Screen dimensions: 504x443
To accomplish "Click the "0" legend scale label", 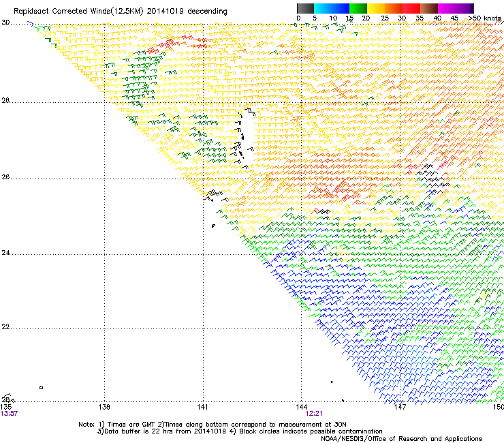I will pos(298,18).
